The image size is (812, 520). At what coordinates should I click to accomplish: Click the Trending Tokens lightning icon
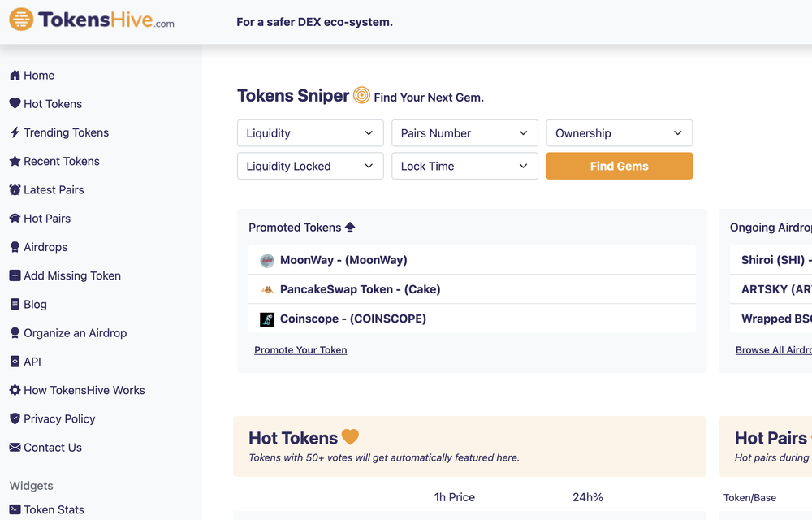[15, 132]
